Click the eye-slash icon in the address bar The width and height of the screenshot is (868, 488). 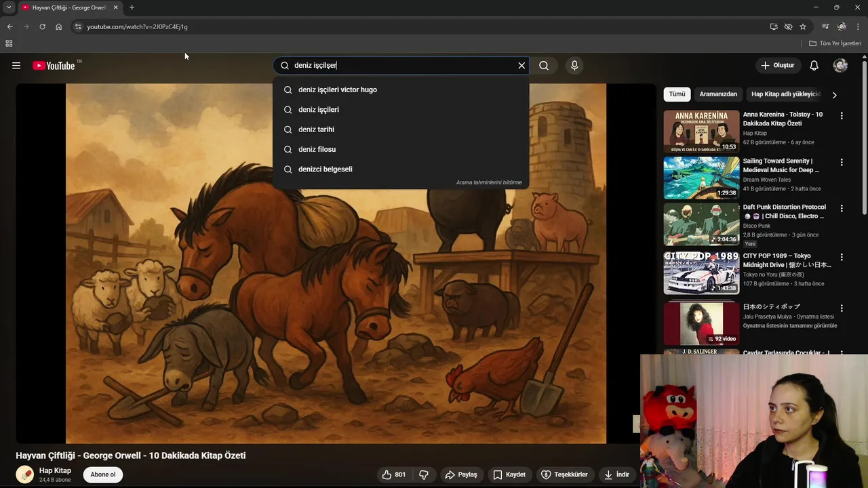point(788,26)
